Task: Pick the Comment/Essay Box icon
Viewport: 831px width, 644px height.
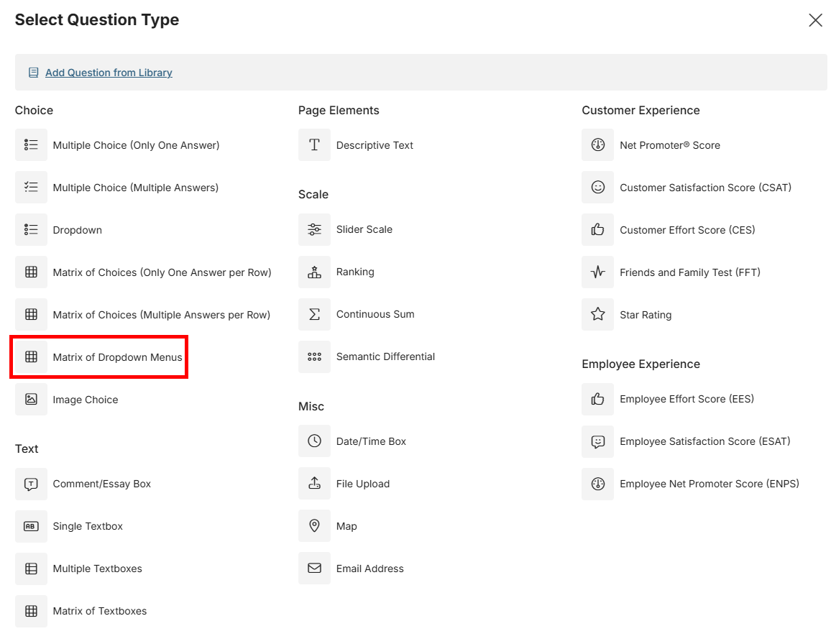Action: pyautogui.click(x=31, y=484)
